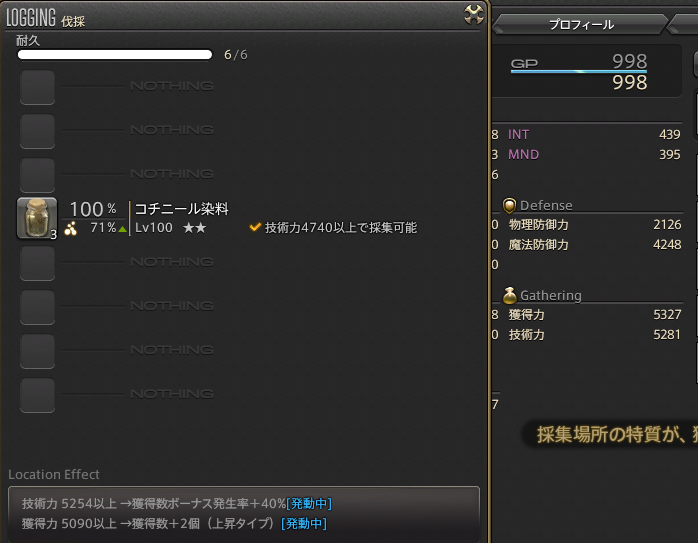Click the MND attribute row
Viewport: 698px width, 543px height.
coord(594,154)
